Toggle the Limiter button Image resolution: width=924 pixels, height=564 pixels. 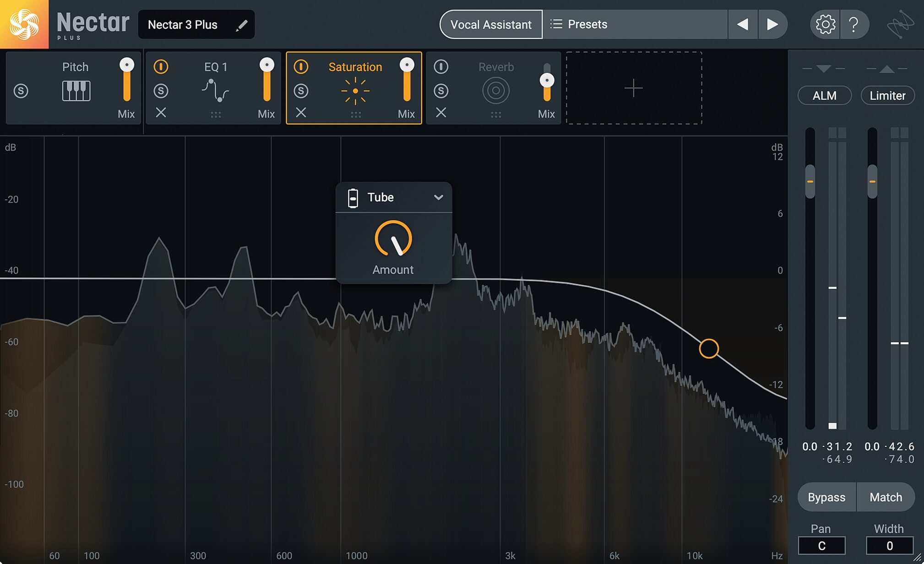point(887,96)
